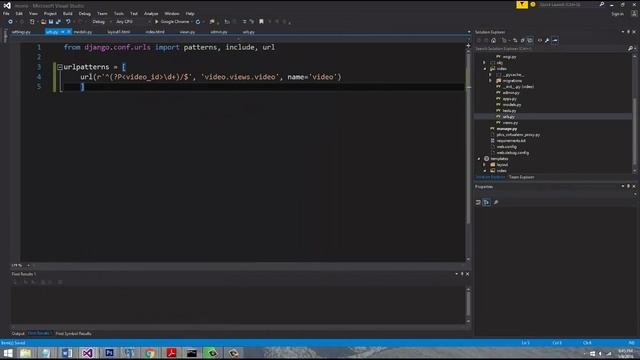Switch to the admin.py editor tab

(219, 32)
